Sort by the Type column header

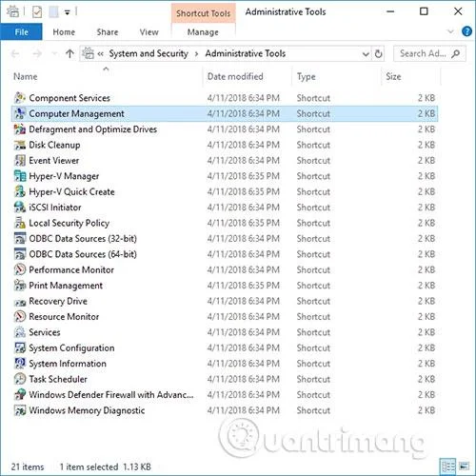pyautogui.click(x=306, y=76)
